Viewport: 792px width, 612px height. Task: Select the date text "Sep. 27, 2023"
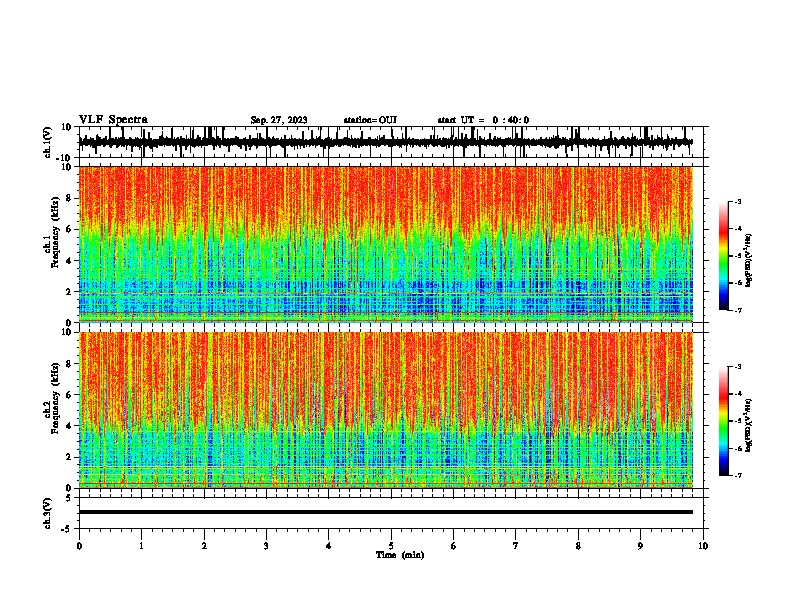(279, 120)
